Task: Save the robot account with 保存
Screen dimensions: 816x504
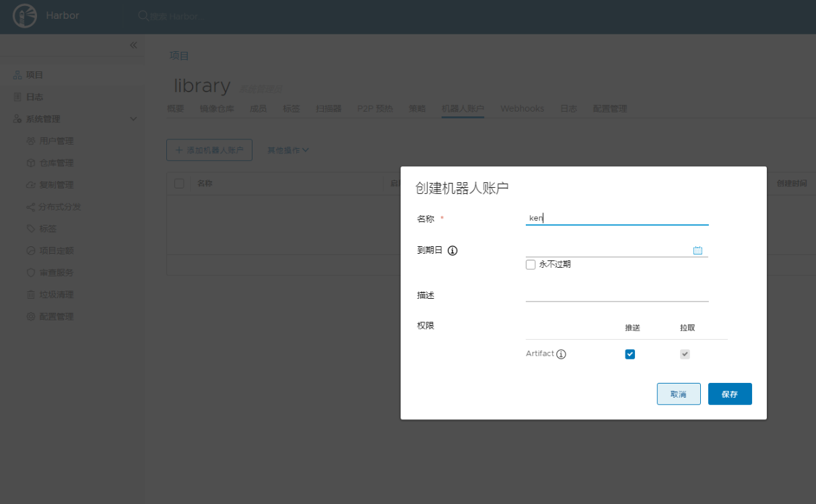Action: [730, 394]
